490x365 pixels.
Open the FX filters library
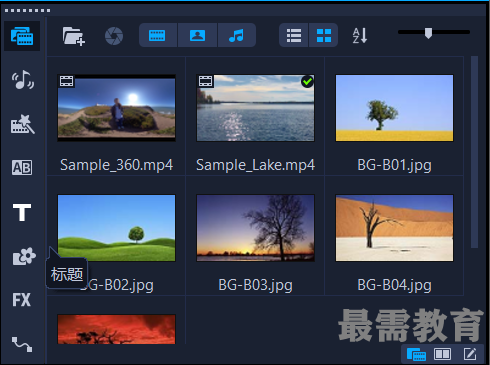pyautogui.click(x=22, y=300)
